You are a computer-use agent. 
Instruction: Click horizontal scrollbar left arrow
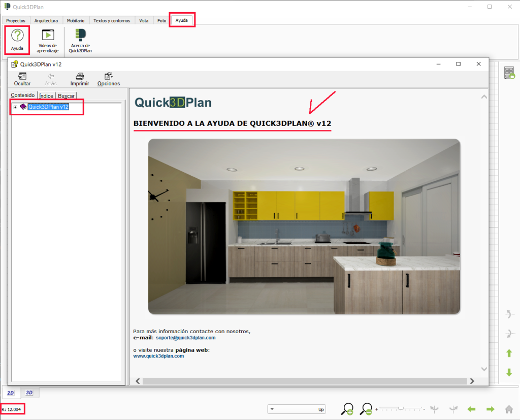[138, 381]
